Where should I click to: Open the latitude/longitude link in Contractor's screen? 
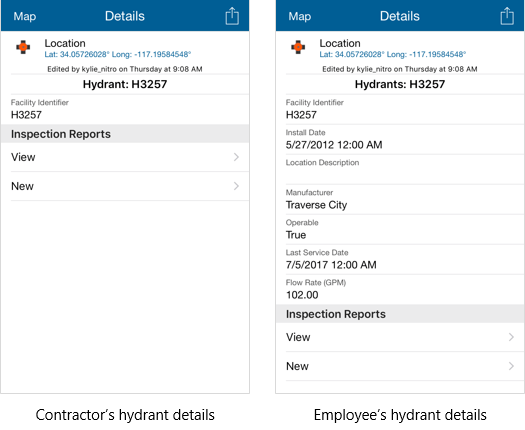pyautogui.click(x=118, y=54)
